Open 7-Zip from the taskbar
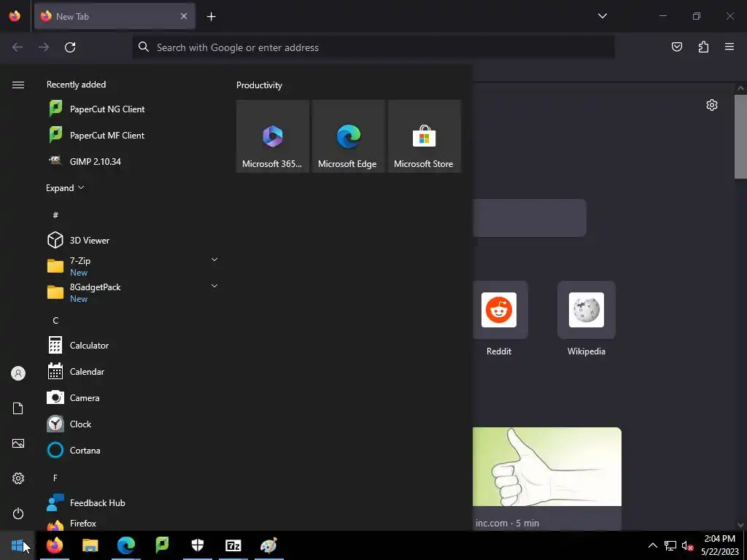The height and width of the screenshot is (560, 747). point(233,545)
